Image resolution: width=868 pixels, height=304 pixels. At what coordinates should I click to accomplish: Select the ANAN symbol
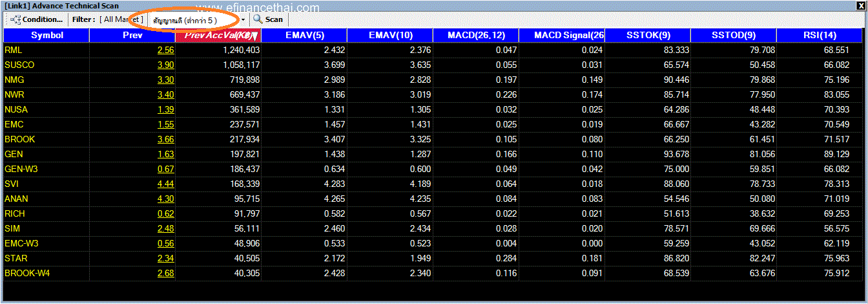click(17, 199)
